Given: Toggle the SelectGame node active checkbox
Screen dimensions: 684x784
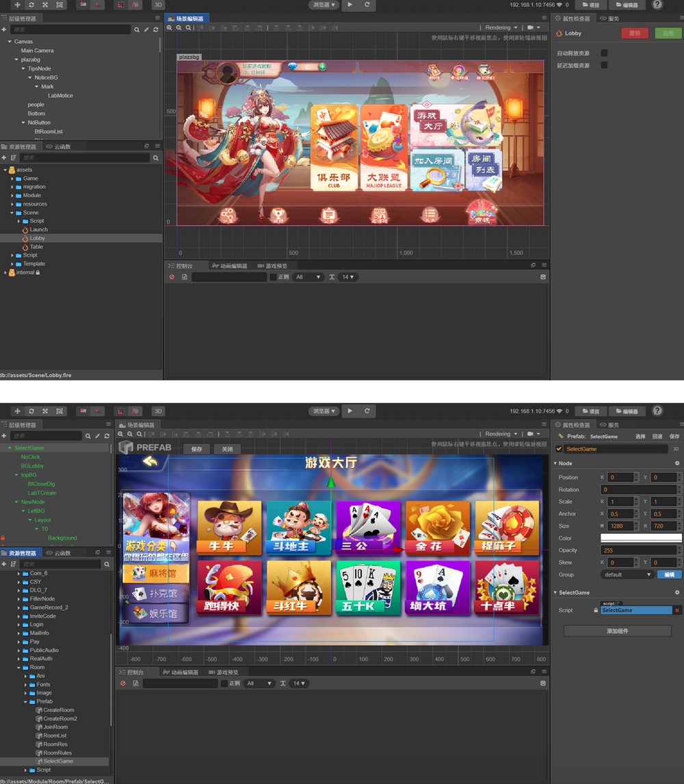Looking at the screenshot, I should [559, 449].
